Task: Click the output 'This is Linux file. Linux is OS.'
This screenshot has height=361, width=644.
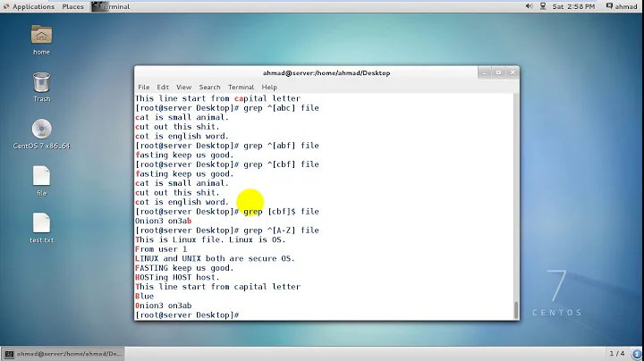Action: pyautogui.click(x=210, y=239)
